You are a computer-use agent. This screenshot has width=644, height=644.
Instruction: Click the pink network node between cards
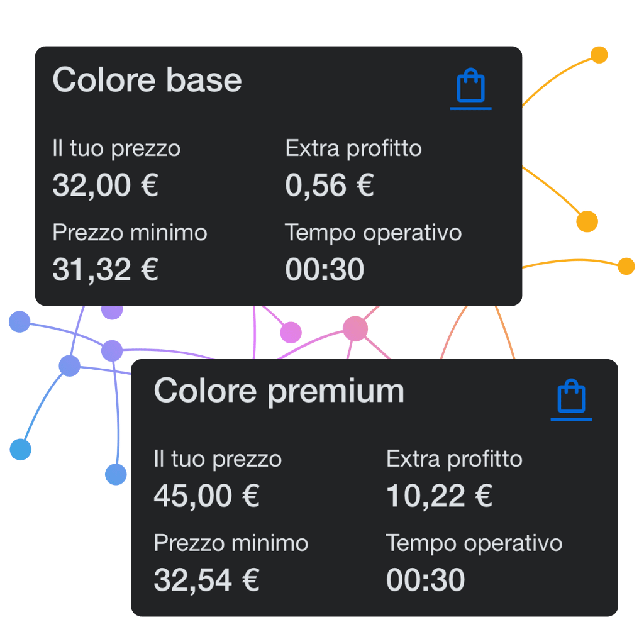pos(355,328)
